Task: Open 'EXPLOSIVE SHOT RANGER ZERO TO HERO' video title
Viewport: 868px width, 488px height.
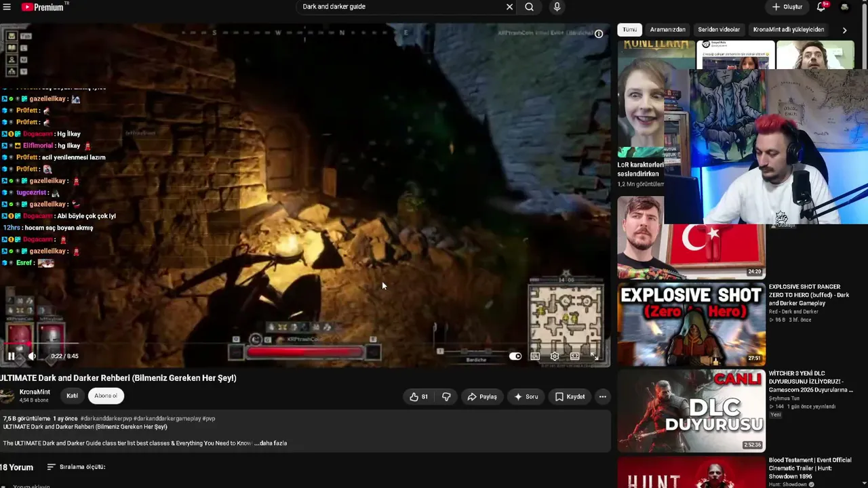Action: 809,295
